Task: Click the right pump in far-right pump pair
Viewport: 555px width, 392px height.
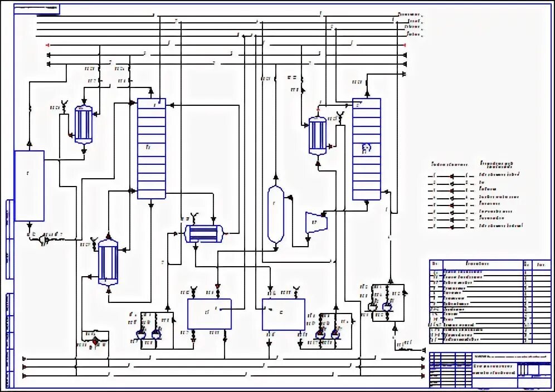Action: 388,307
